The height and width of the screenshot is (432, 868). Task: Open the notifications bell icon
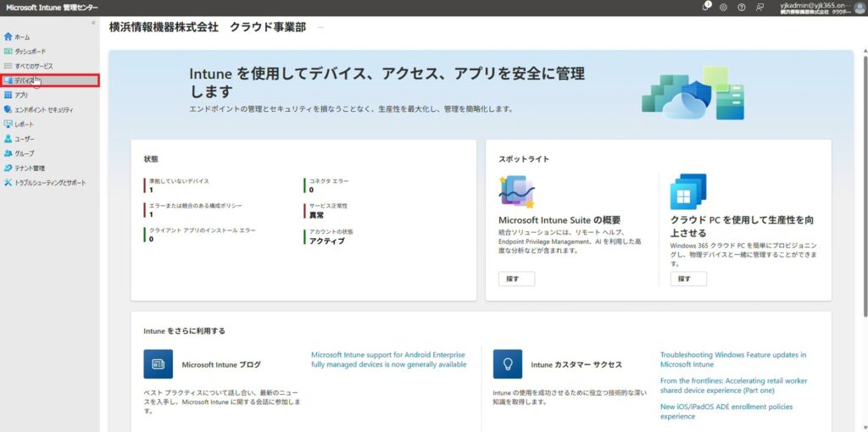(706, 7)
